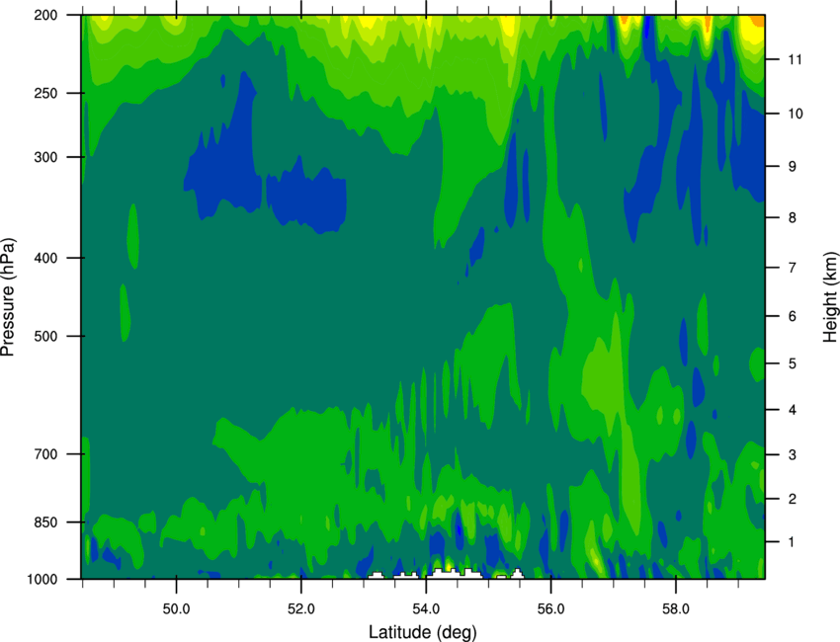Click the 'Height (km)' axis title
The image size is (840, 642).
tap(830, 296)
